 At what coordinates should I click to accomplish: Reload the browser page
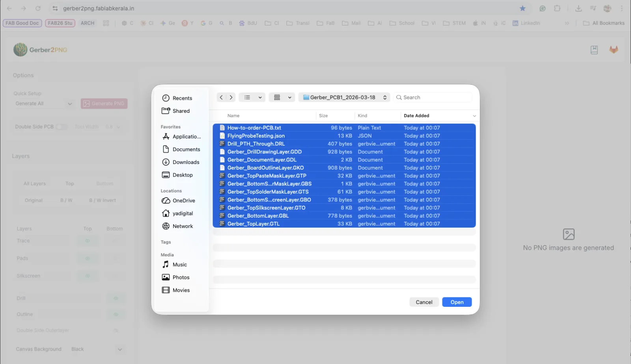(38, 8)
